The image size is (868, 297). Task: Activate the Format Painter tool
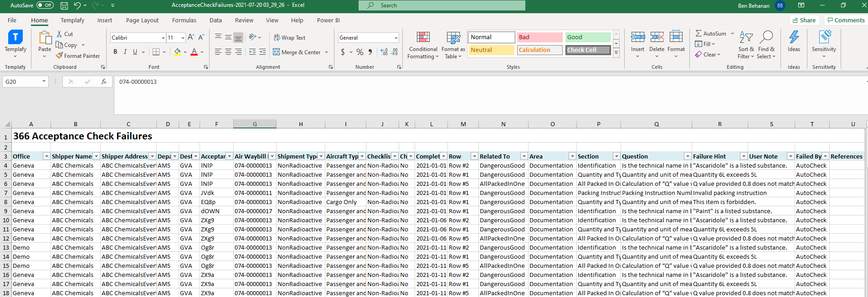point(78,56)
